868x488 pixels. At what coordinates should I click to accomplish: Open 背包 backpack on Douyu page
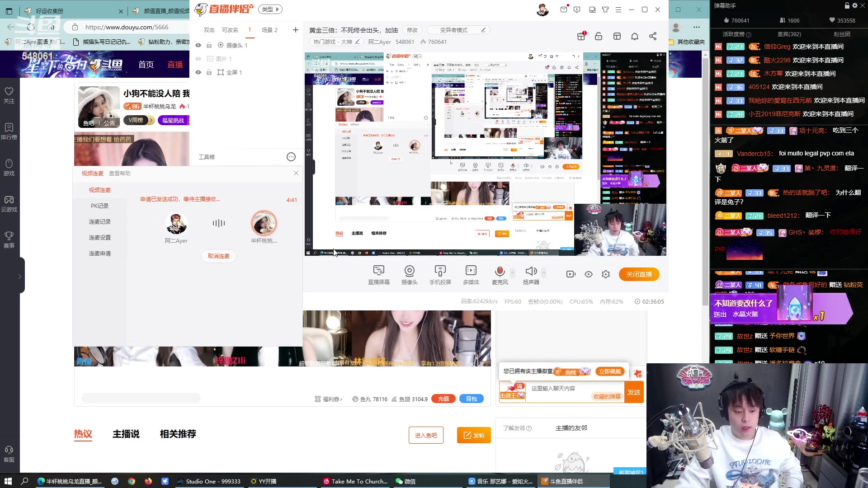point(472,399)
